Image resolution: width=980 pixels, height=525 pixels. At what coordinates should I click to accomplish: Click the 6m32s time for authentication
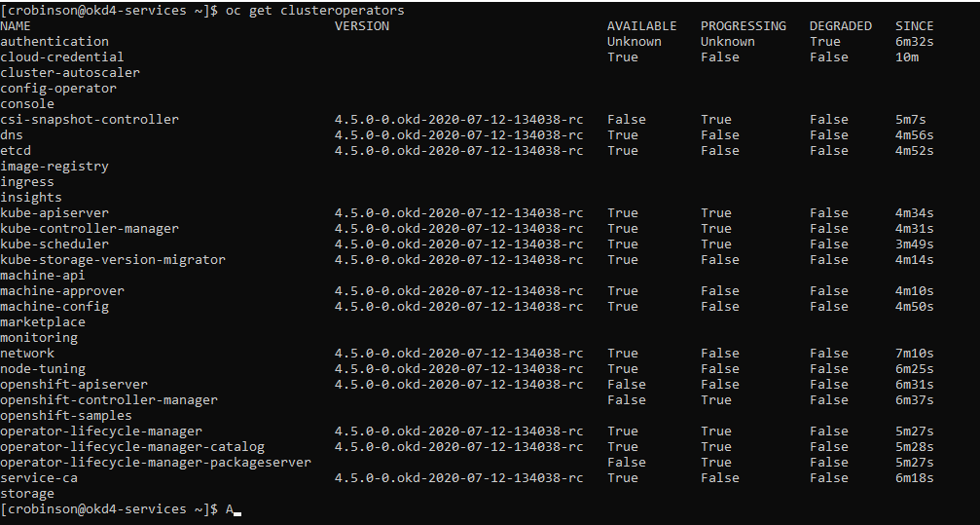[x=915, y=42]
